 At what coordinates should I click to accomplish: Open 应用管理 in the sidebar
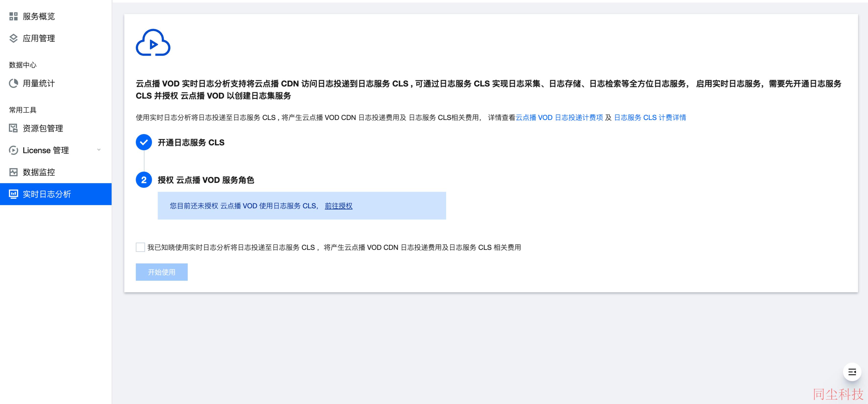tap(56, 38)
